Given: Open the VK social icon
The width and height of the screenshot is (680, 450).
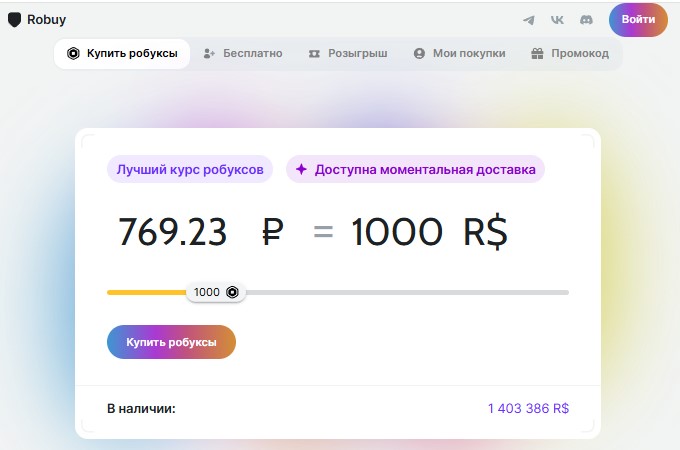Looking at the screenshot, I should (557, 20).
